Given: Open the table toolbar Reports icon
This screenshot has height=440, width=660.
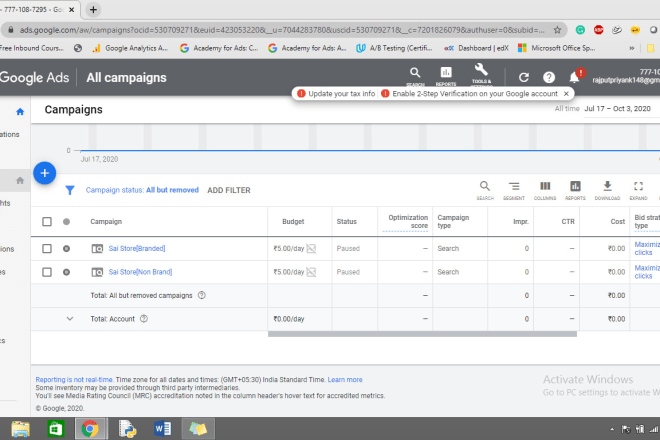Looking at the screenshot, I should coord(575,190).
